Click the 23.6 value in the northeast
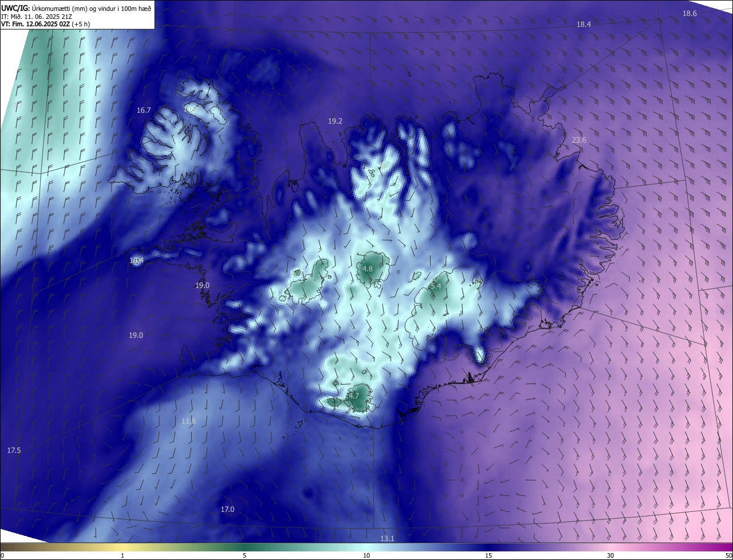Screen dimensions: 733x560 (x=579, y=140)
